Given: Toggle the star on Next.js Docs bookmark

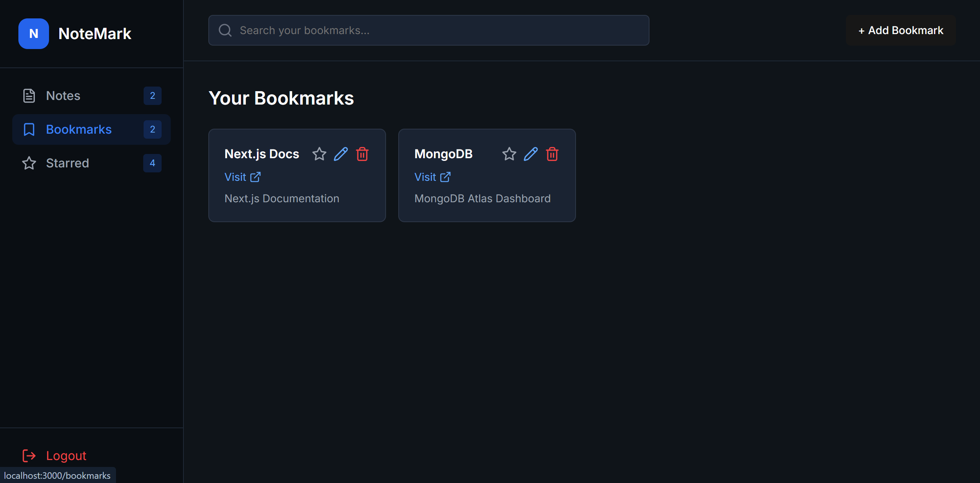Looking at the screenshot, I should pyautogui.click(x=319, y=154).
